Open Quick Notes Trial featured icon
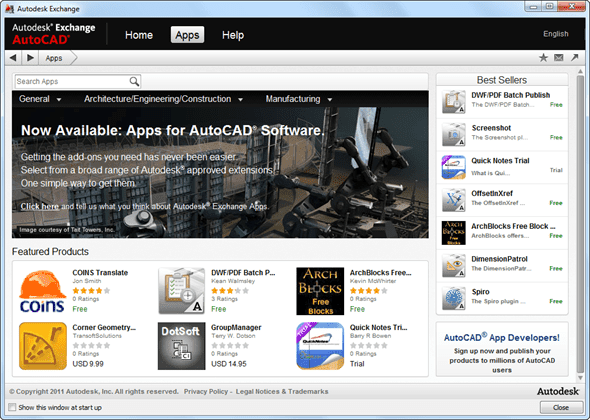 tap(320, 346)
